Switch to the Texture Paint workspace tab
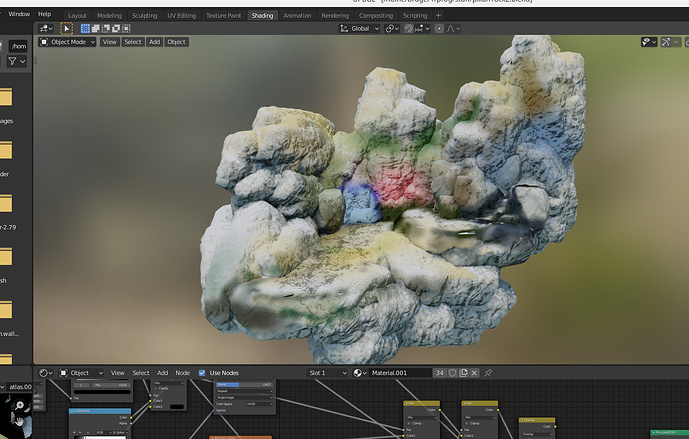 [224, 15]
